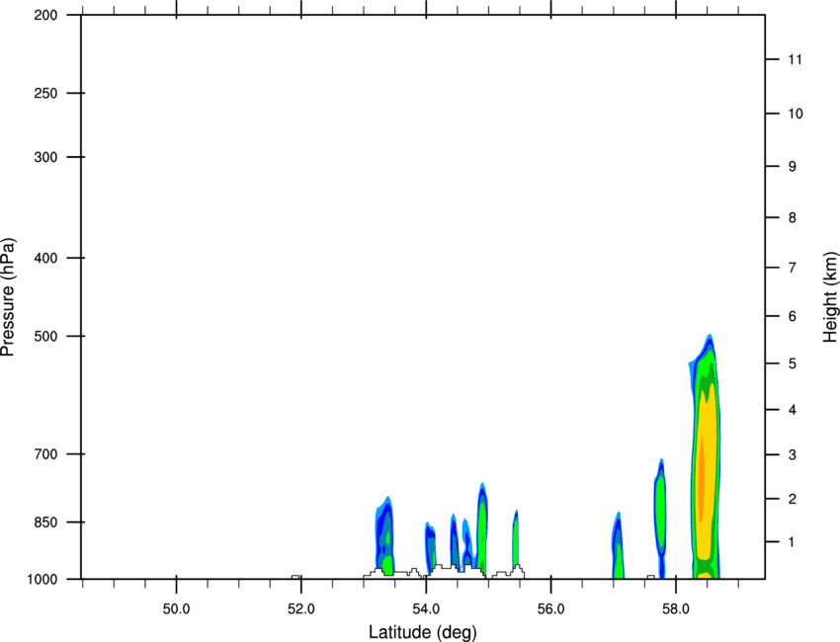This screenshot has height=642, width=840.
Task: Click the 11 km height tick label
Action: click(795, 59)
